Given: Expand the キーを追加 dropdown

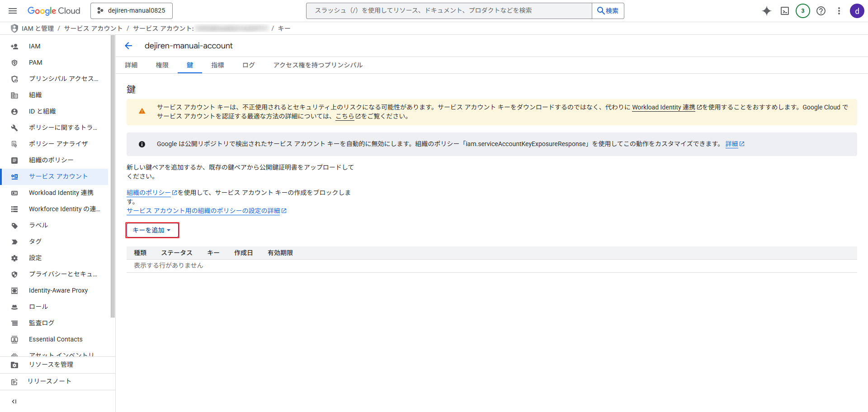Looking at the screenshot, I should pyautogui.click(x=152, y=230).
